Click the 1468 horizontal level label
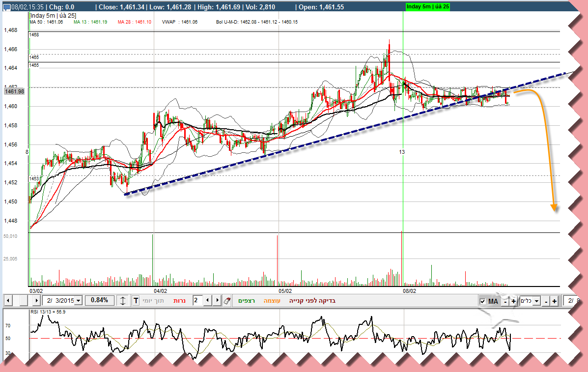 [34, 35]
